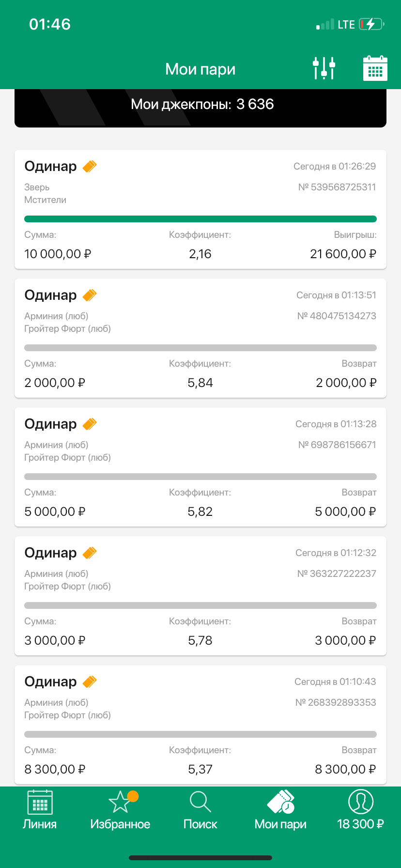Open profile with 18 300 ₽ balance
This screenshot has height=868, width=401.
360,810
